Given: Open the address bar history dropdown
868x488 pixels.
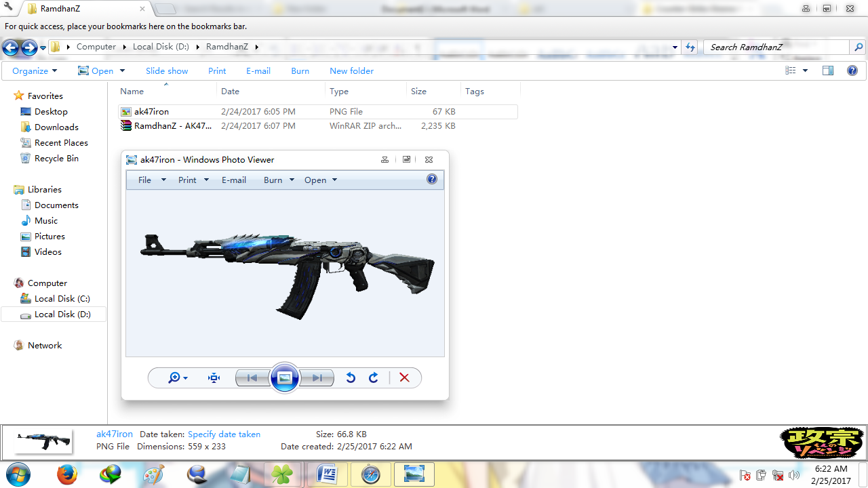Looking at the screenshot, I should point(675,47).
